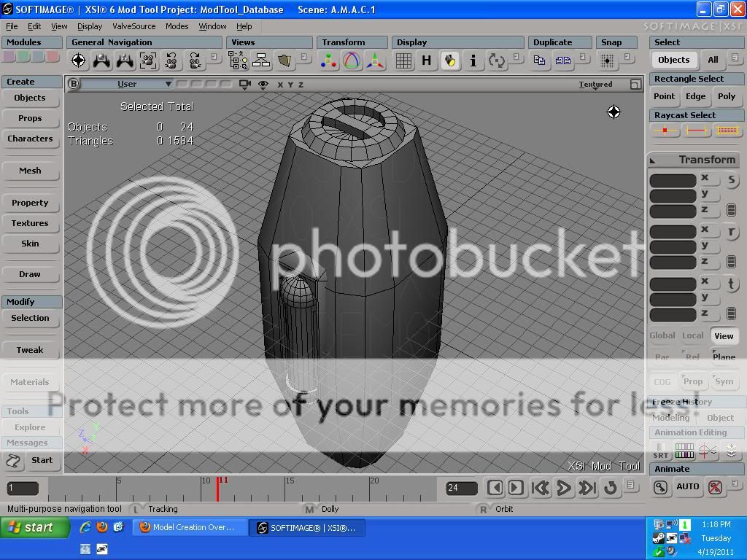
Task: Collapse the Transform panel expander arrow
Action: coord(653,160)
